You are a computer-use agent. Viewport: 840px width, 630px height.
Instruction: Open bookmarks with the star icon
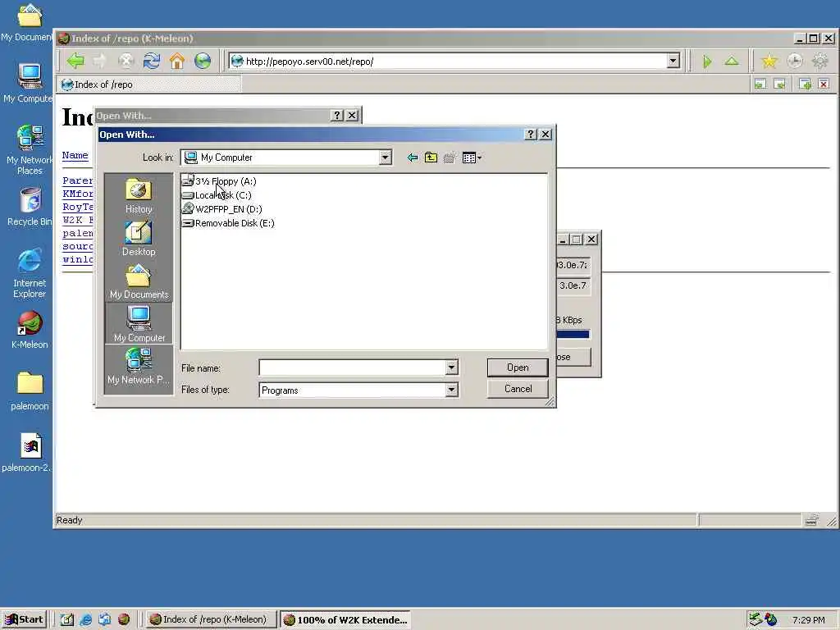(x=769, y=62)
